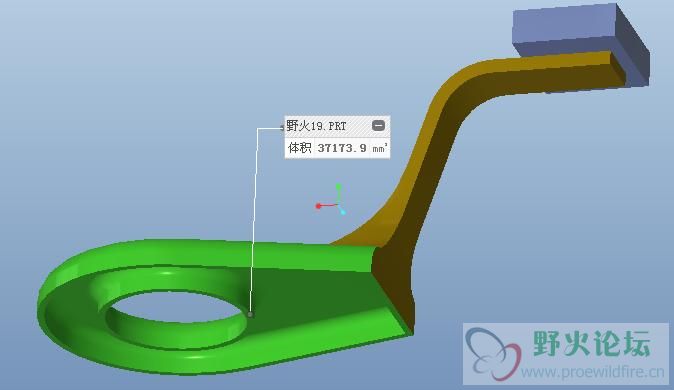Click the 野火论坛 watermark text
674x390 pixels.
pos(592,343)
